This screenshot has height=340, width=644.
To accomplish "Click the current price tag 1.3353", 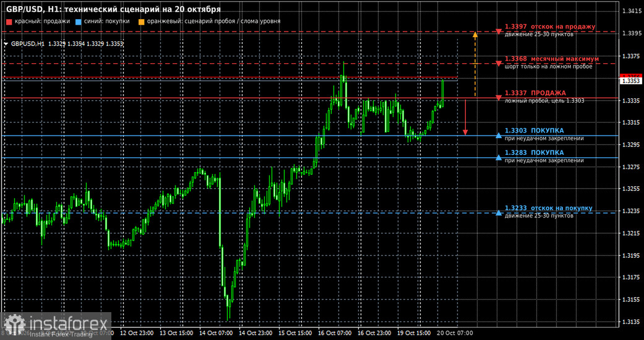I will (x=630, y=81).
